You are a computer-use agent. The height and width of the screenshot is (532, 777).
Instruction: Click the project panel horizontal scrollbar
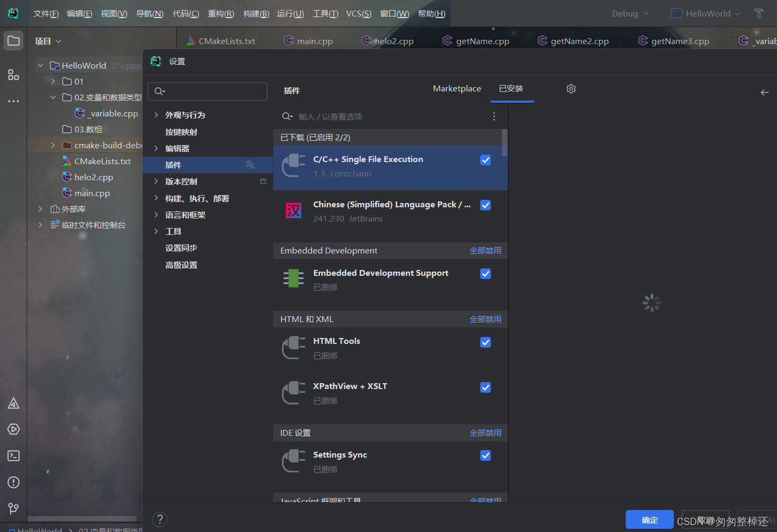[x=82, y=519]
